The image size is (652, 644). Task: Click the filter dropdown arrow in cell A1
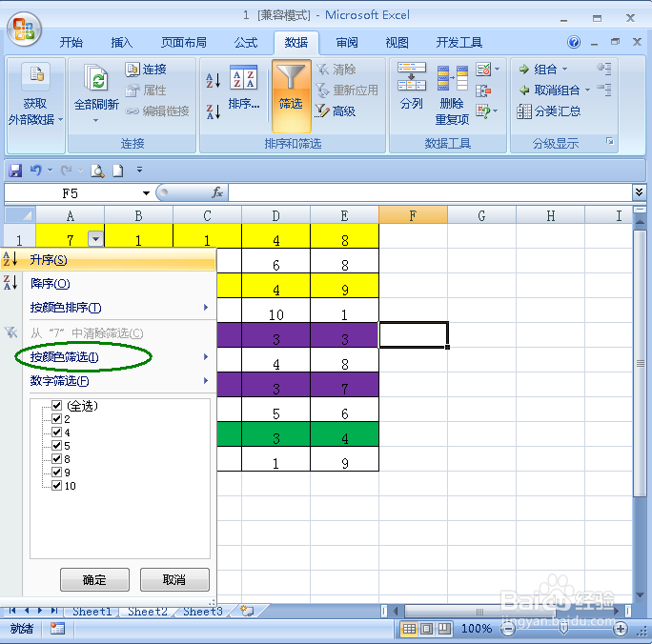click(x=95, y=239)
